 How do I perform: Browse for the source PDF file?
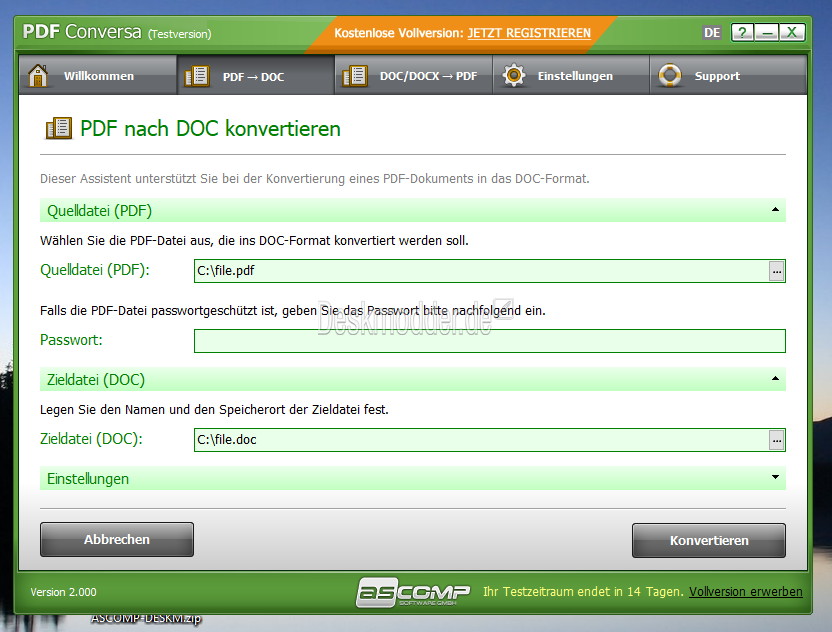point(776,271)
